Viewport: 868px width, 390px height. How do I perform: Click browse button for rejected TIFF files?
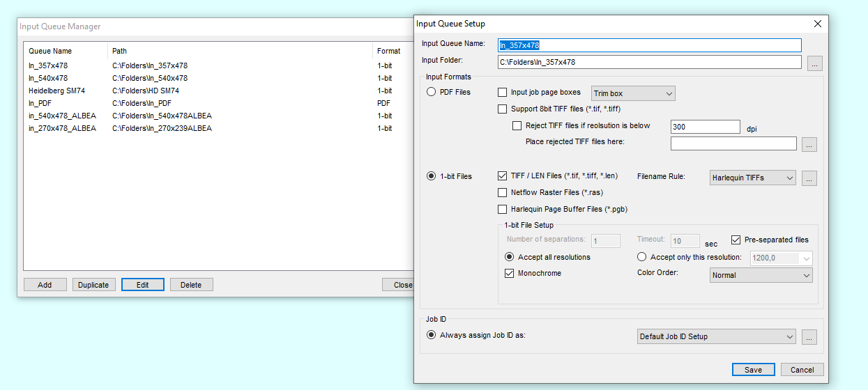pyautogui.click(x=809, y=145)
